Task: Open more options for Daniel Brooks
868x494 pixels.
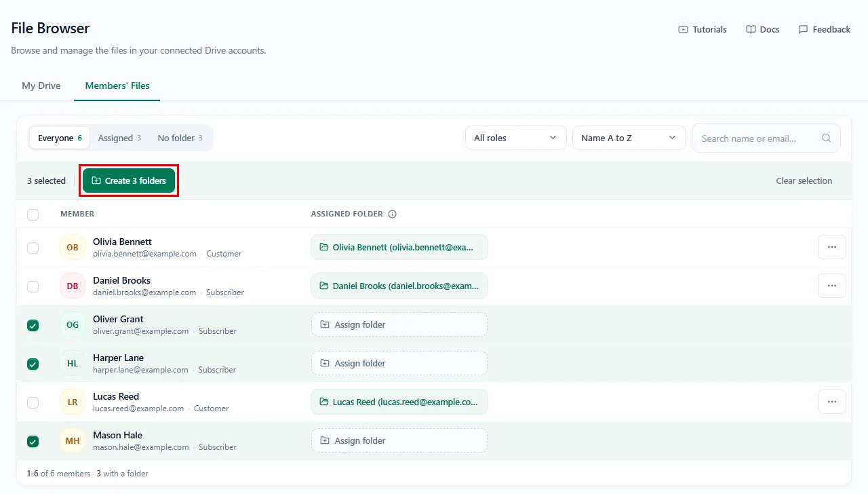Action: [x=832, y=286]
